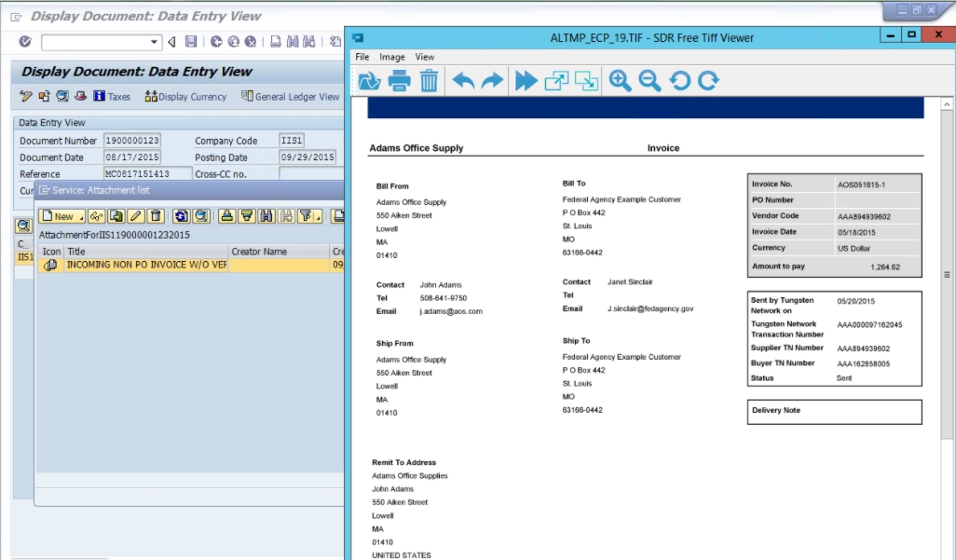Open the View menu in Tiff Viewer

[425, 57]
